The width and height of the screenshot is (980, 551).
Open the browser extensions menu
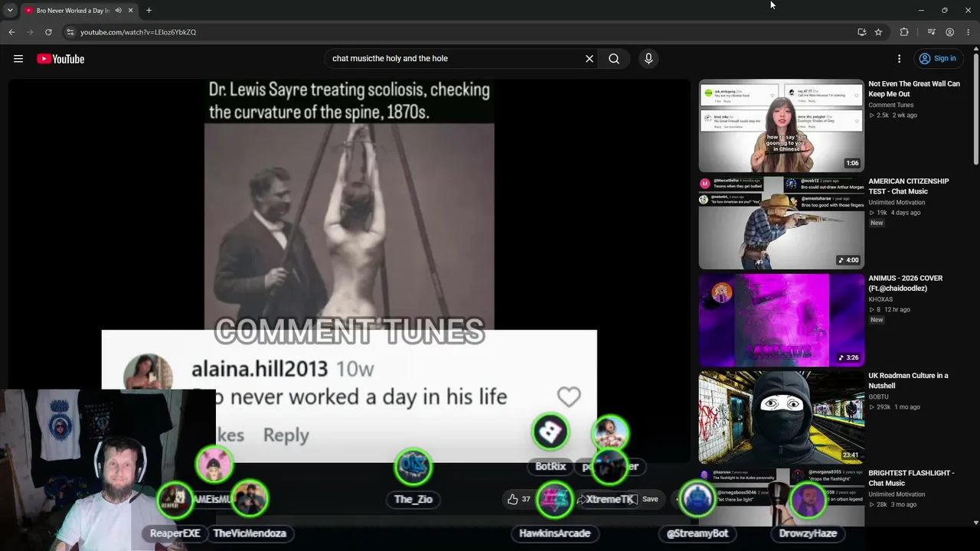pos(904,32)
